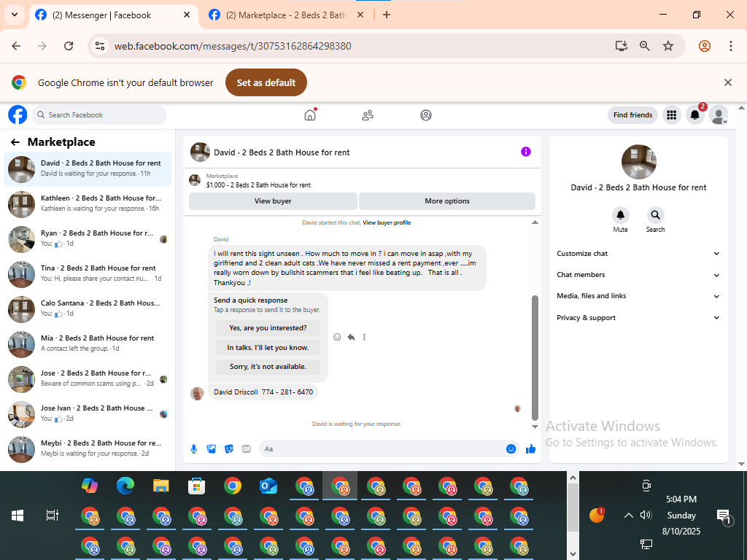Choose a sticker icon

pos(229,449)
